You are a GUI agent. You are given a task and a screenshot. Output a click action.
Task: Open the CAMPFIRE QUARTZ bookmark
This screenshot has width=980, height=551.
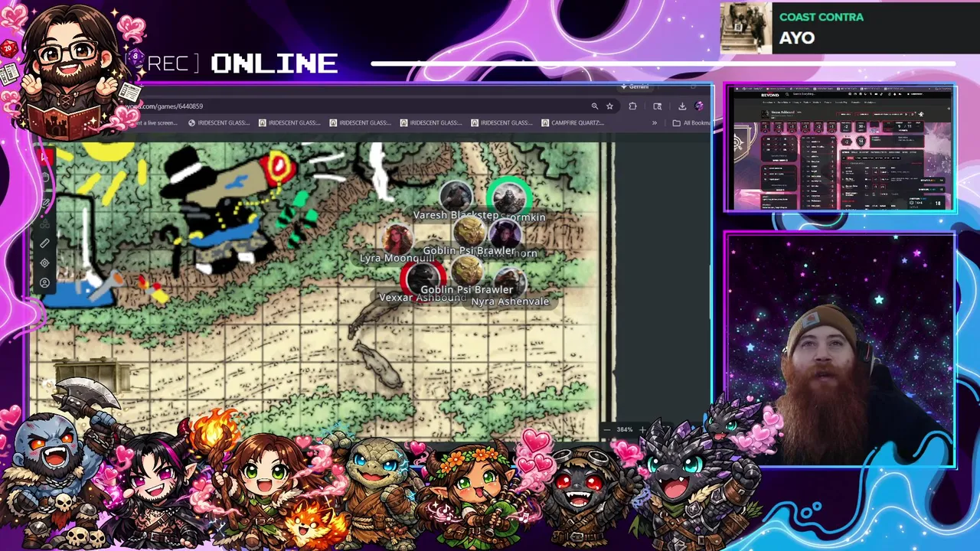point(573,122)
